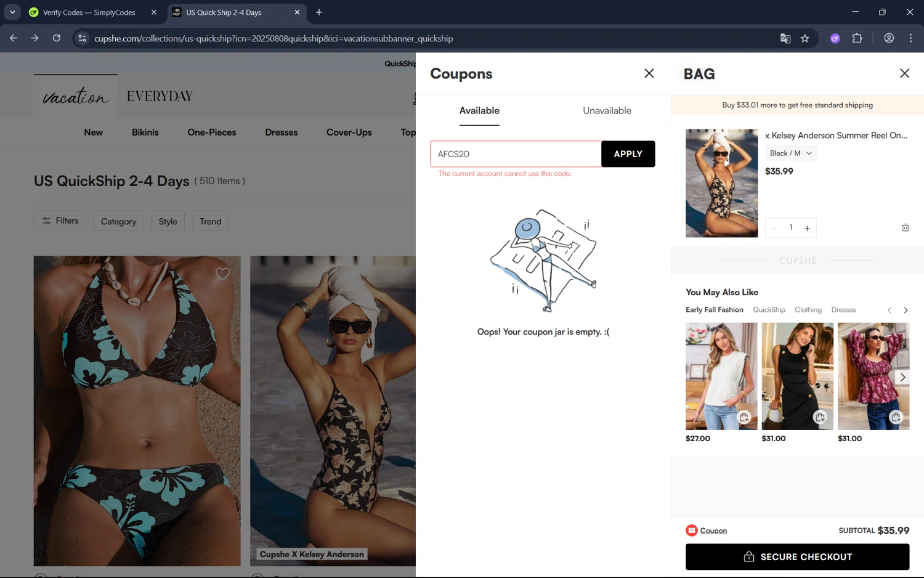
Task: Open the Dresses navigation menu item
Action: [282, 132]
